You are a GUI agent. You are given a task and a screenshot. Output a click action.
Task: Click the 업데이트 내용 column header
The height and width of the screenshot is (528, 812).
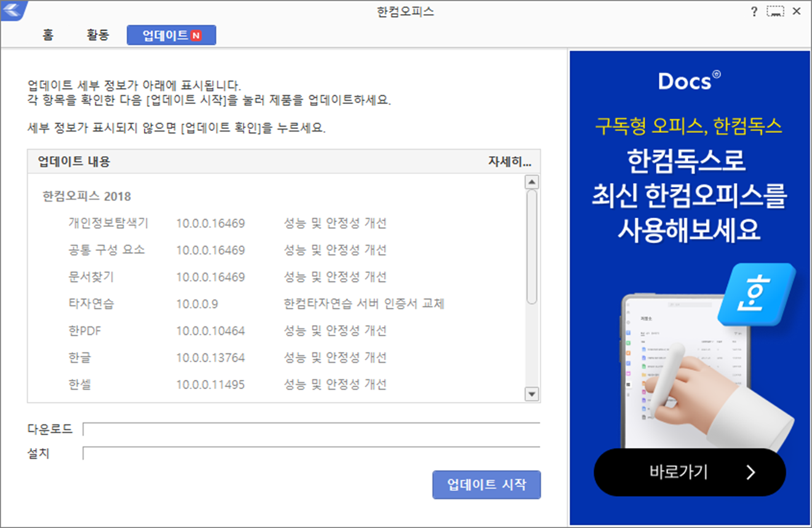tap(74, 162)
